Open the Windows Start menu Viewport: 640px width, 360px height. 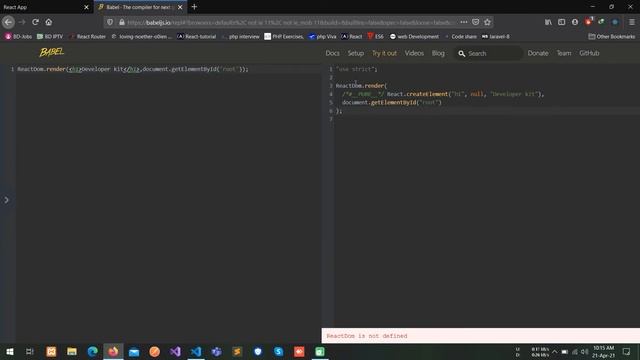click(x=9, y=351)
